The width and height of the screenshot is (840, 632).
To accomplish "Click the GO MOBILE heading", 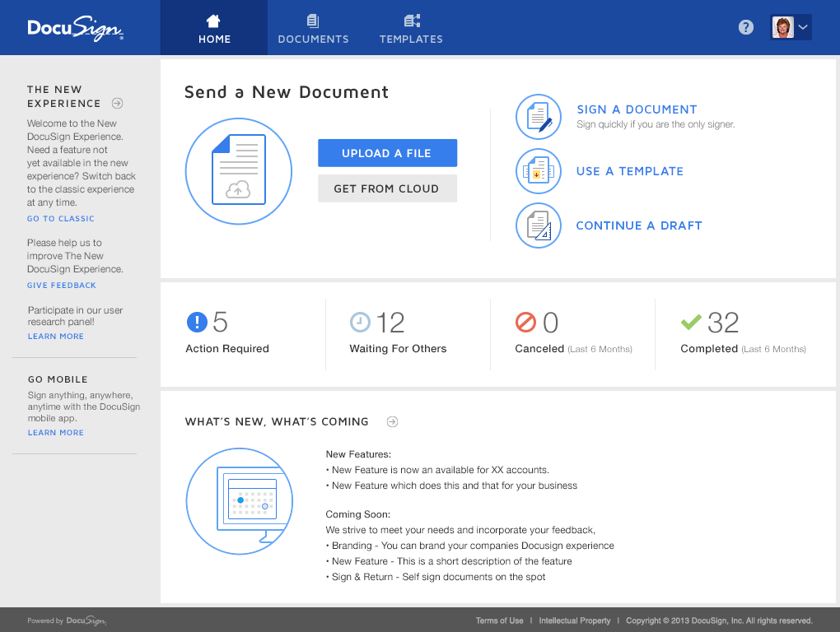I will point(58,379).
